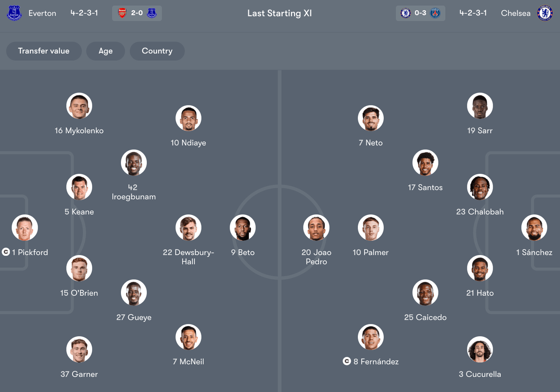Click the Everton badge inside the 2-0 chip

click(x=152, y=13)
